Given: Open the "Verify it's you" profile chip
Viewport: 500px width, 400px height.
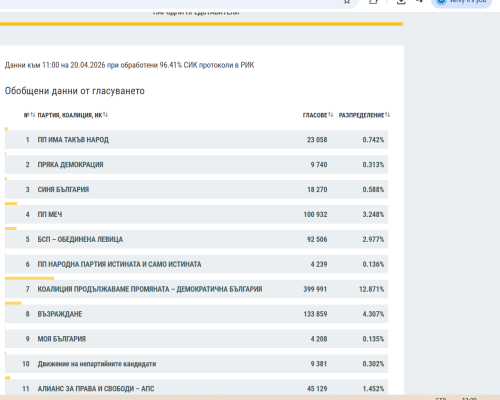Looking at the screenshot, I should (462, 2).
